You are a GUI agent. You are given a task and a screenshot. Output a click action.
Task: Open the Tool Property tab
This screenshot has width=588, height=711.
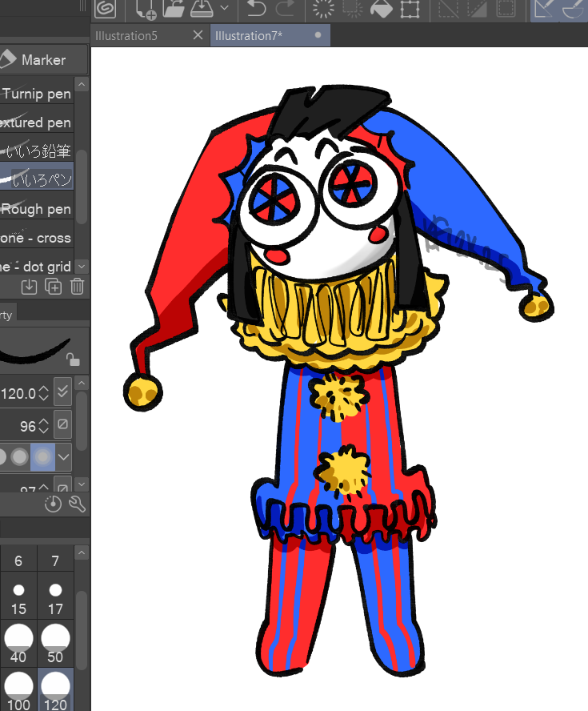pyautogui.click(x=6, y=315)
